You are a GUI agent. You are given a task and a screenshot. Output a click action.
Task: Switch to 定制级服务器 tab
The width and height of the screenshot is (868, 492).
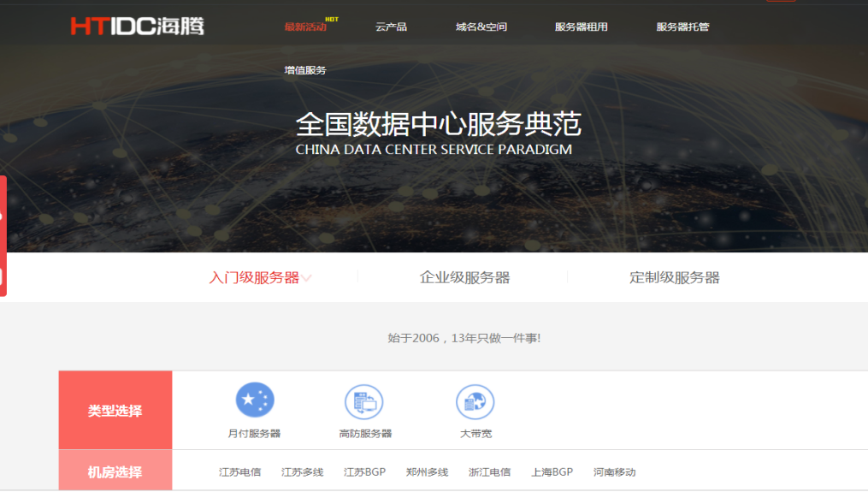pos(675,278)
